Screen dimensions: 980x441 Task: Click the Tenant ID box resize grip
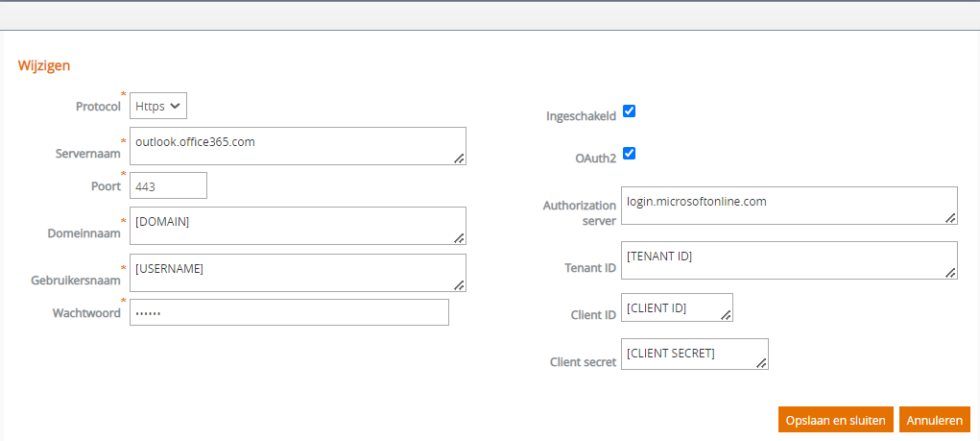[x=950, y=272]
